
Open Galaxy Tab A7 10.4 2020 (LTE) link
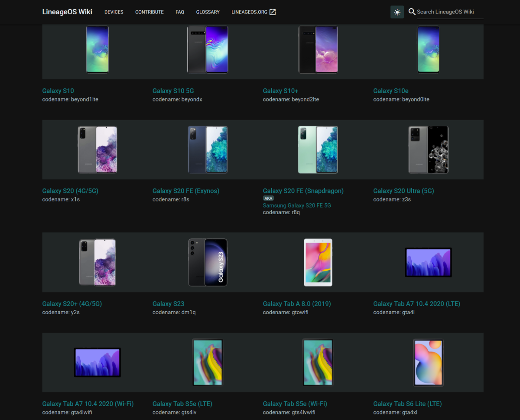(417, 304)
